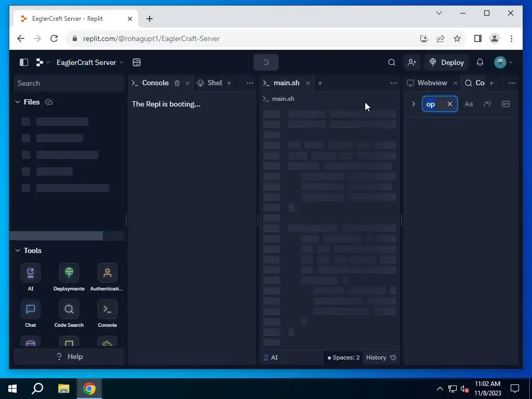532x399 pixels.
Task: Collapse the Files section
Action: click(18, 102)
